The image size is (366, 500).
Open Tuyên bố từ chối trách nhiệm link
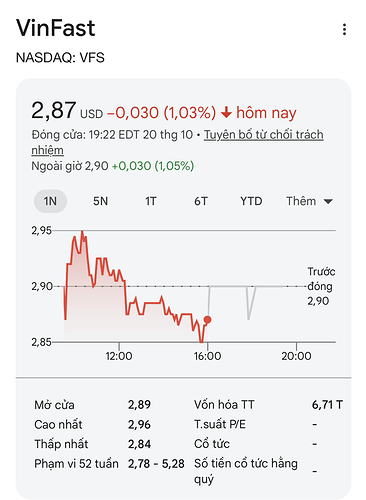pos(177,142)
